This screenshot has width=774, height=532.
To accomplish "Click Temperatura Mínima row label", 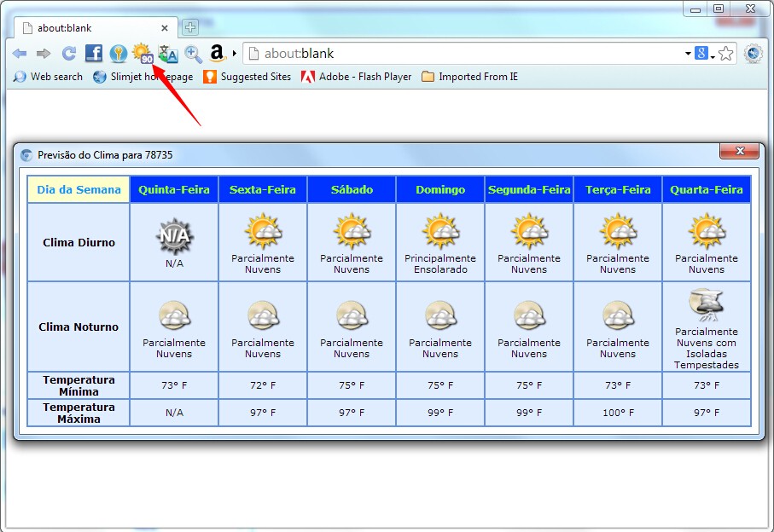I will pyautogui.click(x=79, y=385).
